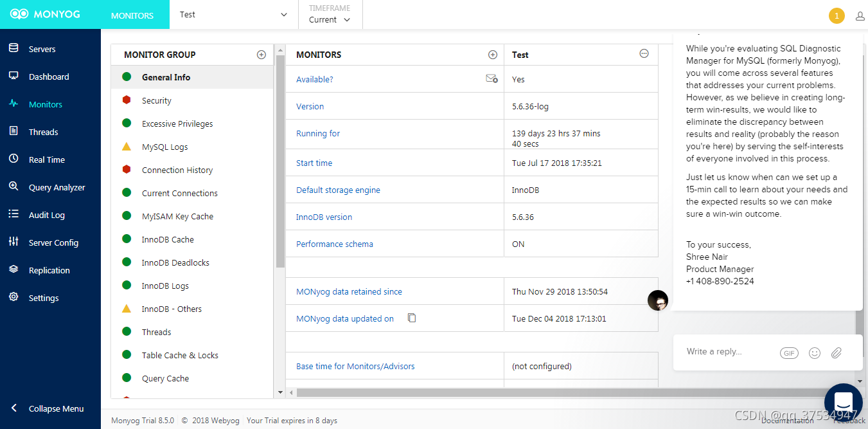The image size is (868, 429).
Task: Open Default storage engine monitor link
Action: [x=338, y=190]
